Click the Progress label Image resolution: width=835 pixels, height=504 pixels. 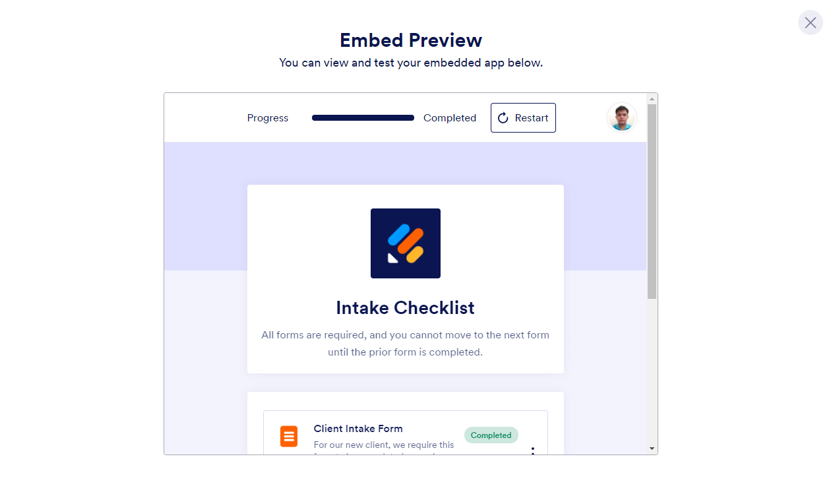pos(268,118)
